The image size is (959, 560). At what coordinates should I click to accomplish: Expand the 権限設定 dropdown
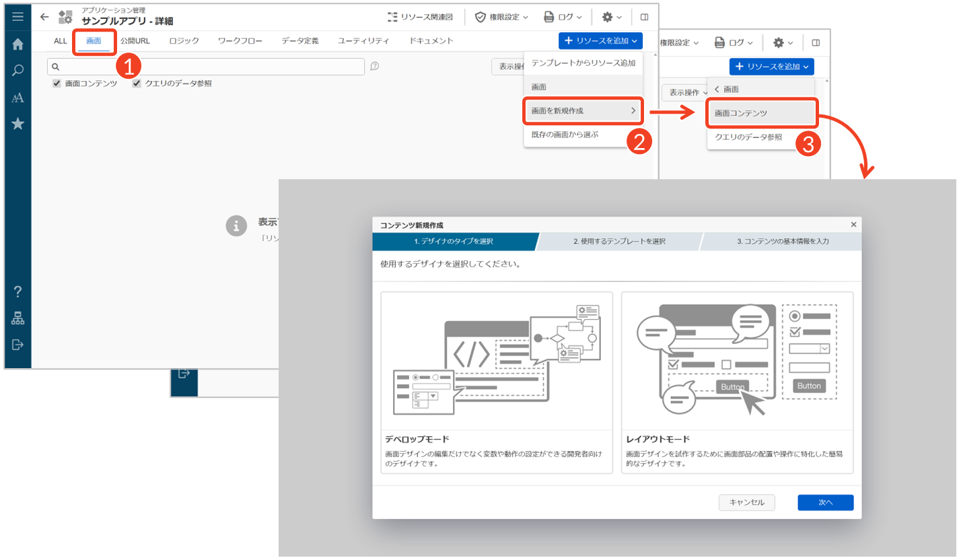[501, 17]
